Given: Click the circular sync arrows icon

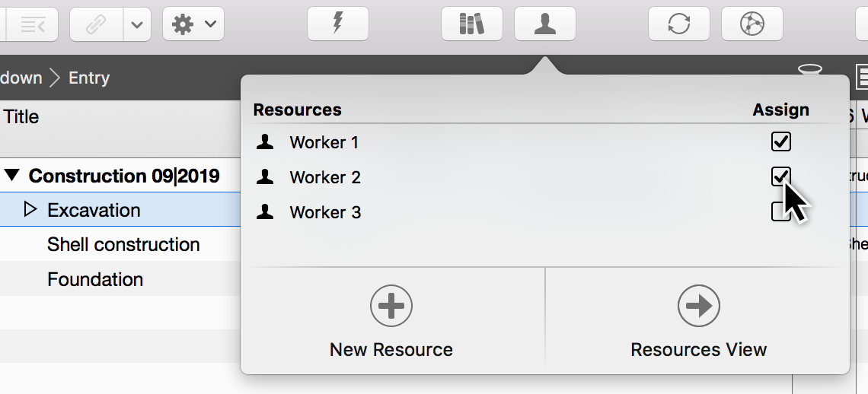Looking at the screenshot, I should coord(678,24).
